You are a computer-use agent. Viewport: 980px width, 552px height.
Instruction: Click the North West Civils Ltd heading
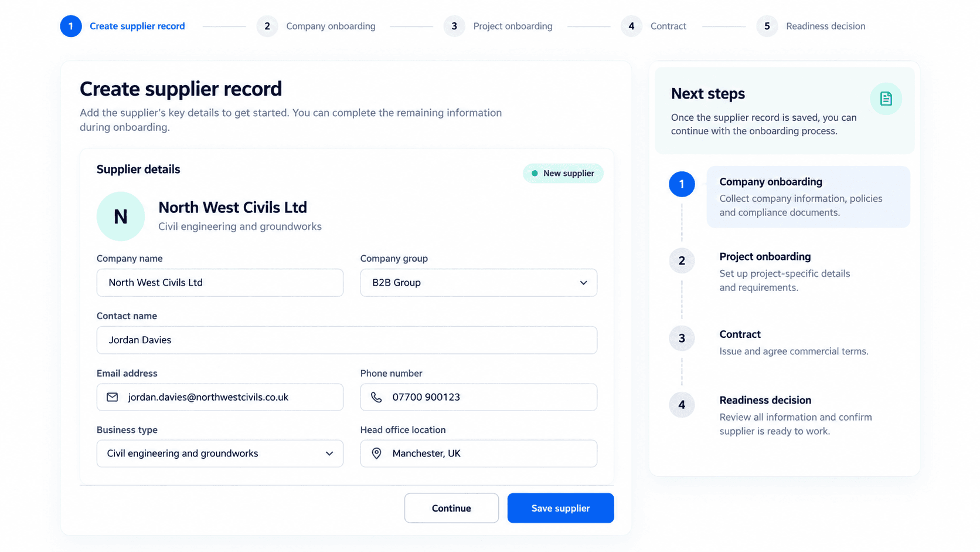[233, 208]
